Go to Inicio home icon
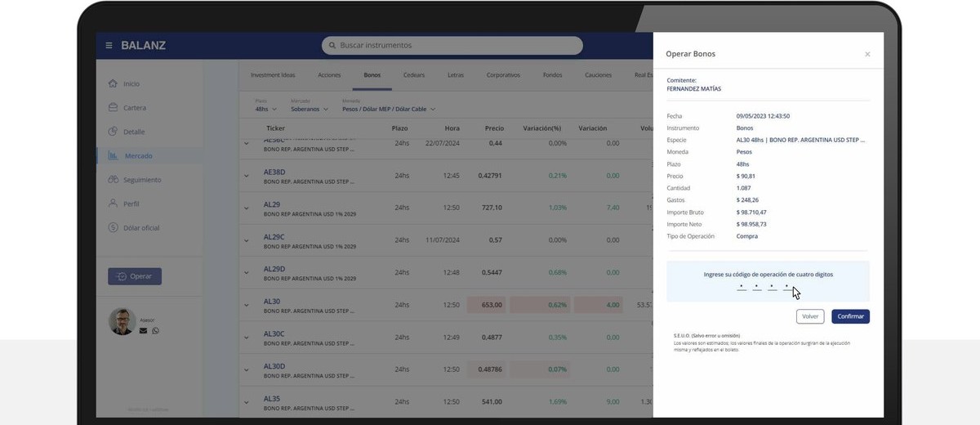Image resolution: width=980 pixels, height=425 pixels. (114, 83)
